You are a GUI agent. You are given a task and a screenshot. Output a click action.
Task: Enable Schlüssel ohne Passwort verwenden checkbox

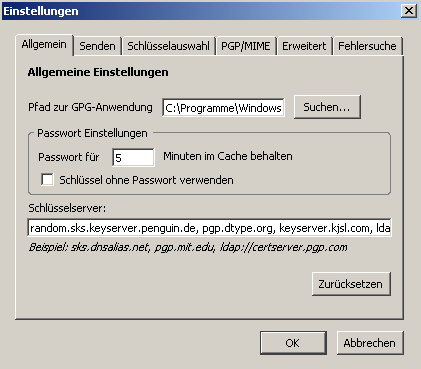point(47,180)
